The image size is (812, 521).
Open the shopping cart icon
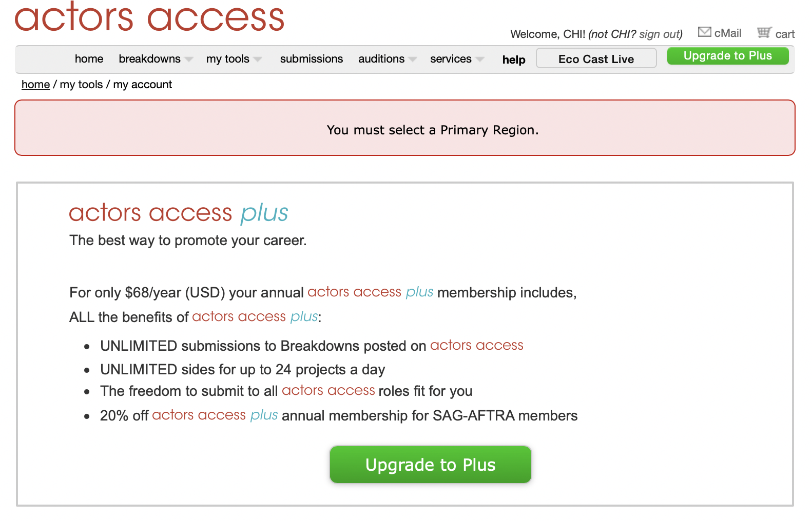point(764,33)
